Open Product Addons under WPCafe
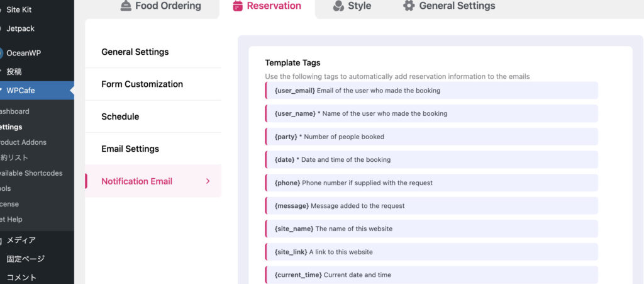This screenshot has height=284, width=644. 23,142
